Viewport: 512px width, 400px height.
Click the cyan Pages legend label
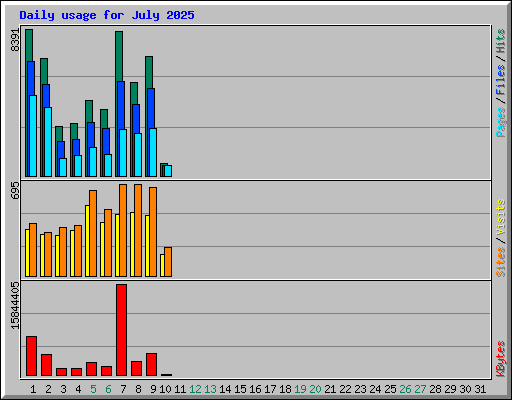500,122
